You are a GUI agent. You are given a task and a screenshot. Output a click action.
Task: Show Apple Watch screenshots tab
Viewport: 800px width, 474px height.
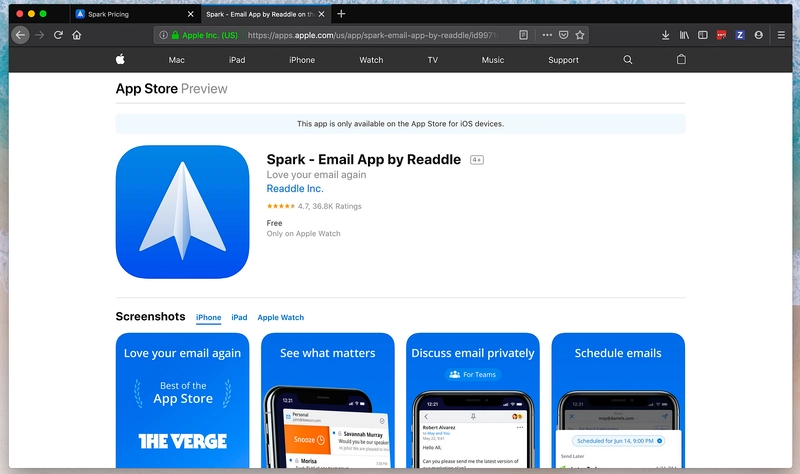pyautogui.click(x=281, y=317)
